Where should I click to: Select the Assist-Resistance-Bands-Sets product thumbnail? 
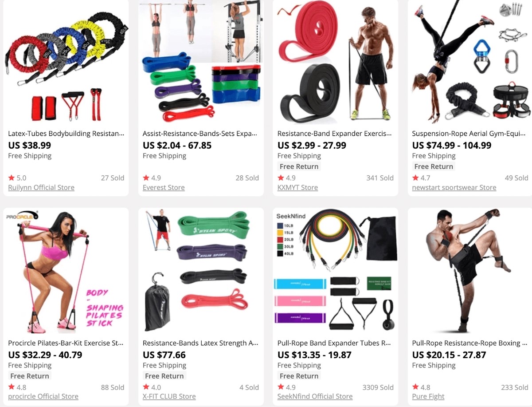(x=200, y=62)
